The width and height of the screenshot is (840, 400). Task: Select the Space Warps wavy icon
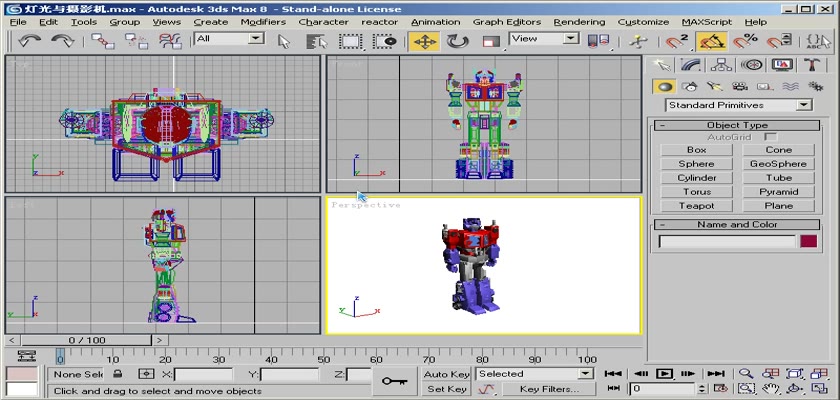790,86
